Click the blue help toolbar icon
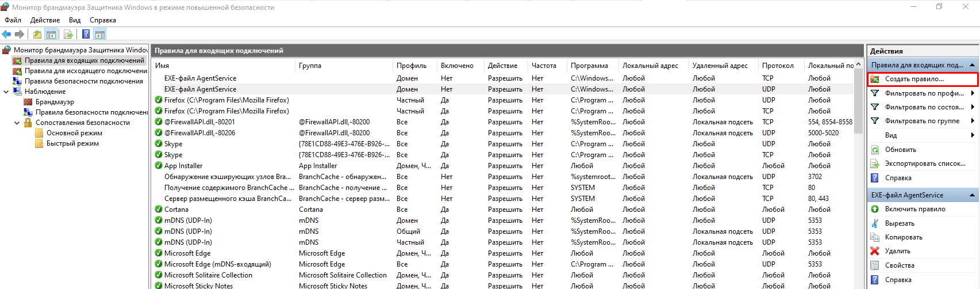Viewport: 980px width, 289px height. pyautogui.click(x=86, y=35)
